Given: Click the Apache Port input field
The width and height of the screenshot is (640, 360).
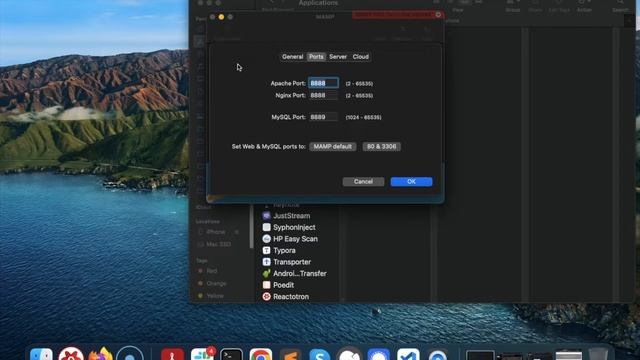Looking at the screenshot, I should click(323, 83).
